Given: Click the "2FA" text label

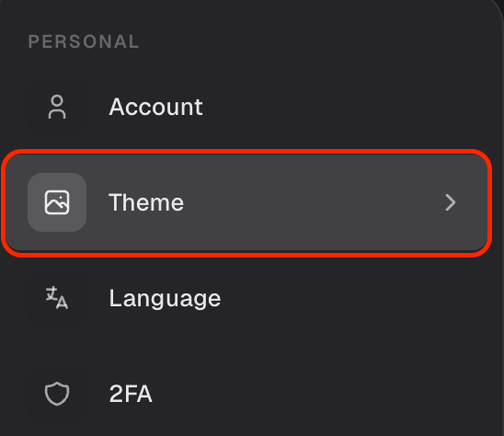Looking at the screenshot, I should point(131,394).
